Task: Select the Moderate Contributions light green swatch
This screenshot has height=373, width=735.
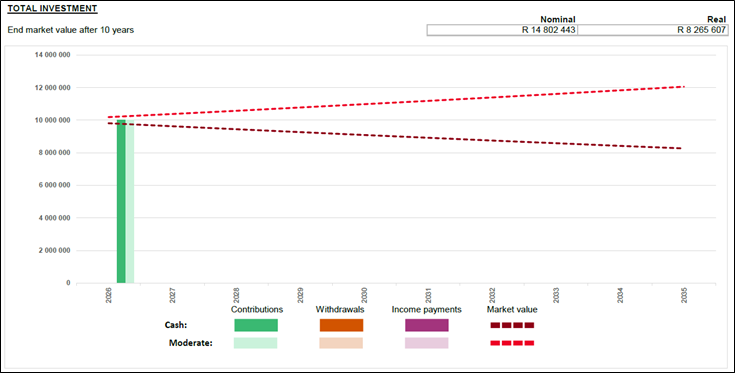Action: pyautogui.click(x=256, y=343)
